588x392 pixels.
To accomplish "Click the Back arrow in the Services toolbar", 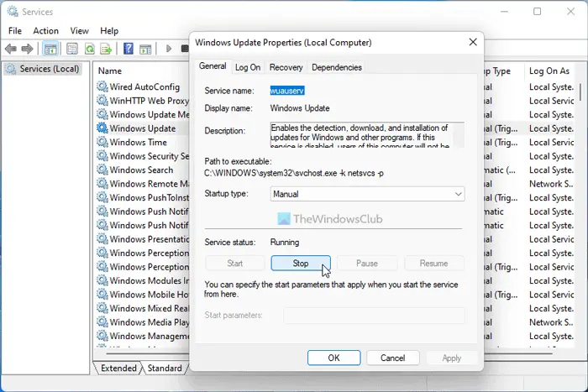I will (10, 49).
